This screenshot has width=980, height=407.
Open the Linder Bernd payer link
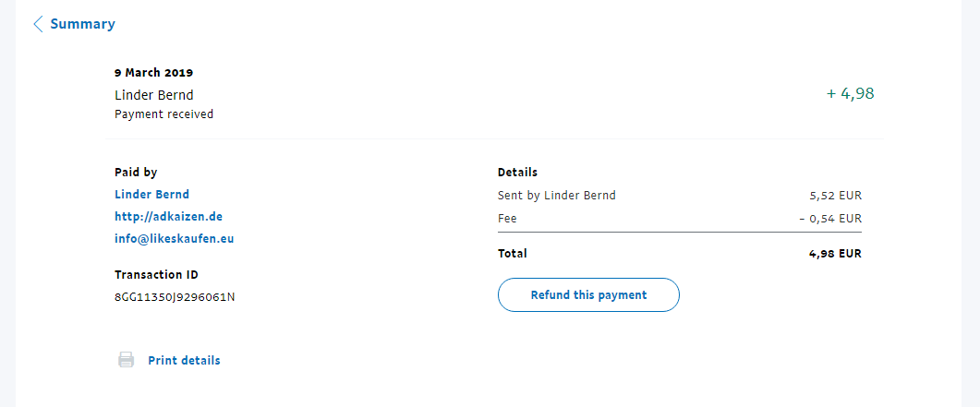pos(151,194)
